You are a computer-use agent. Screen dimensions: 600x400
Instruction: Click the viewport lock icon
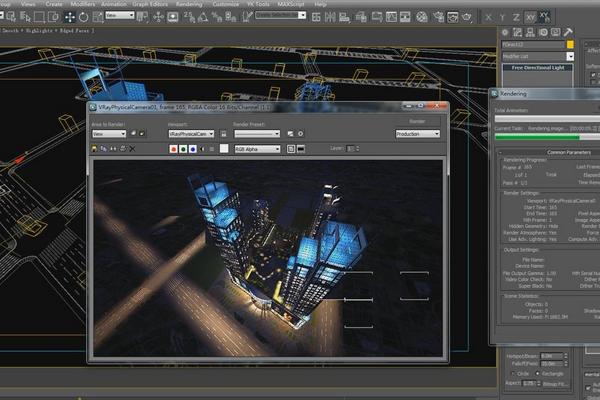225,133
